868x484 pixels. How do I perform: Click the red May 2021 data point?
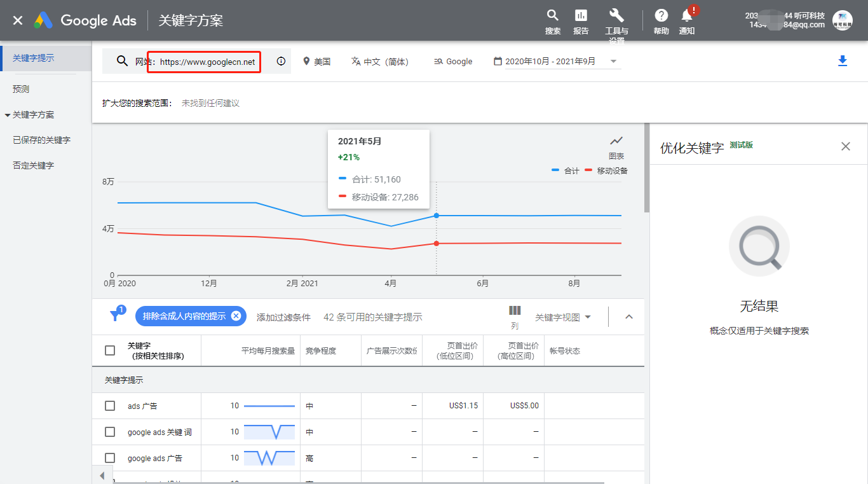[436, 244]
